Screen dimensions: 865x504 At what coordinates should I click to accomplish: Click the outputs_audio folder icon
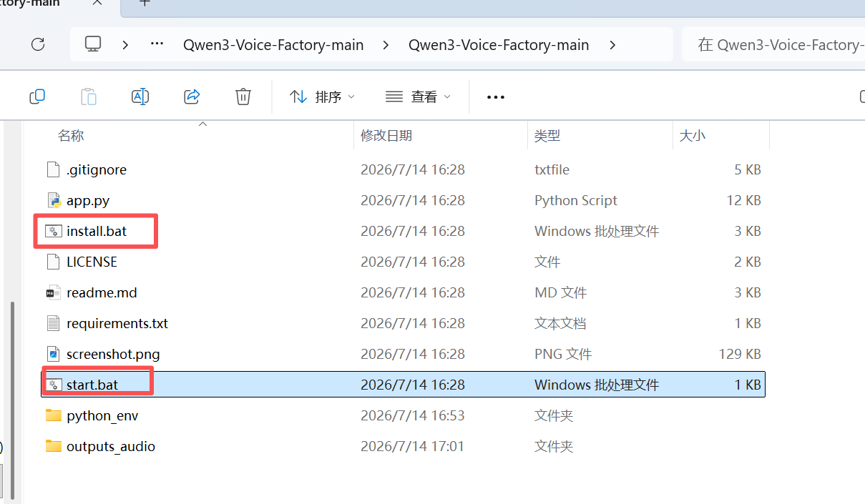click(x=53, y=446)
